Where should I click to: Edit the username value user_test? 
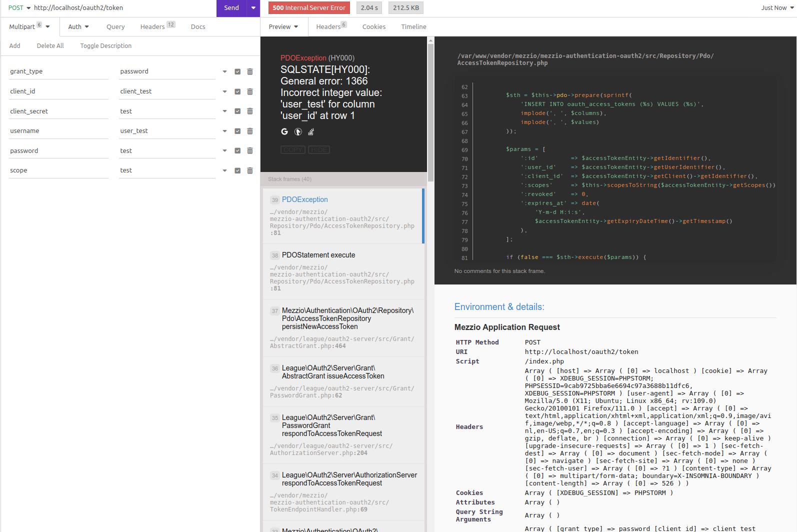[167, 131]
